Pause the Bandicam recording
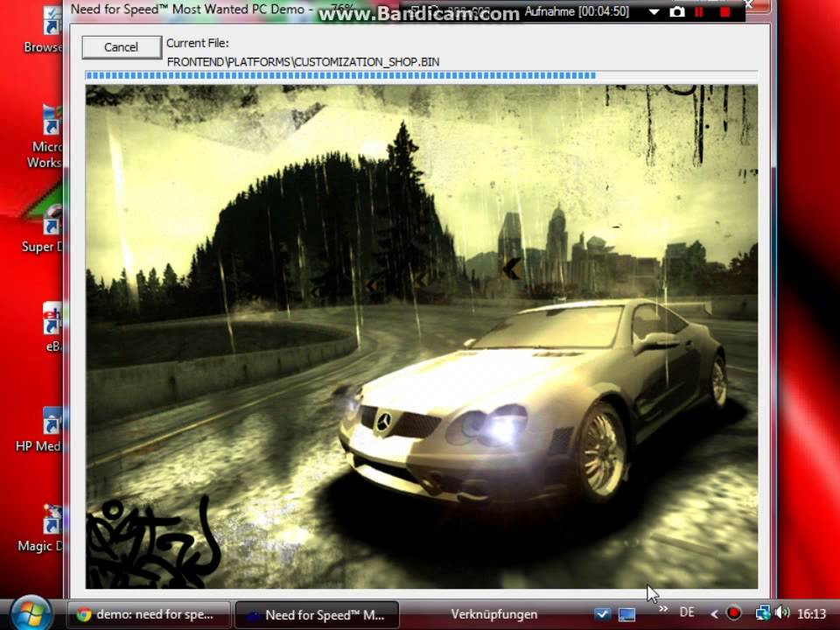 click(x=699, y=11)
